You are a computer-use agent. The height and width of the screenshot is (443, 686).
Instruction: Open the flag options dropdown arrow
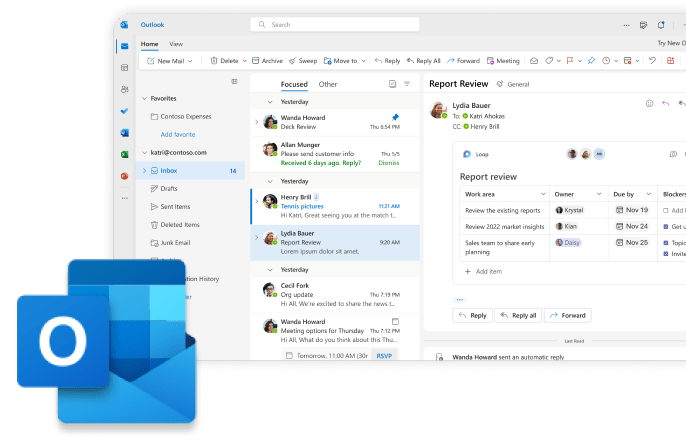[580, 61]
